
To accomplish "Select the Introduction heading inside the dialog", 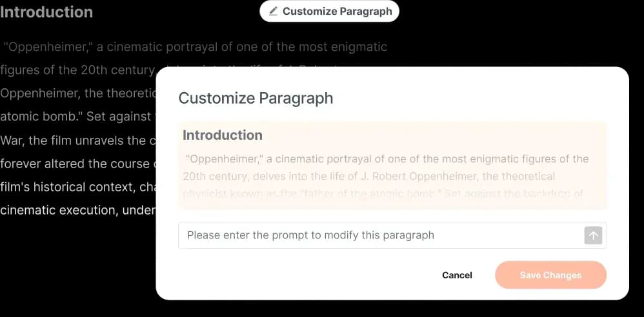I will tap(223, 135).
